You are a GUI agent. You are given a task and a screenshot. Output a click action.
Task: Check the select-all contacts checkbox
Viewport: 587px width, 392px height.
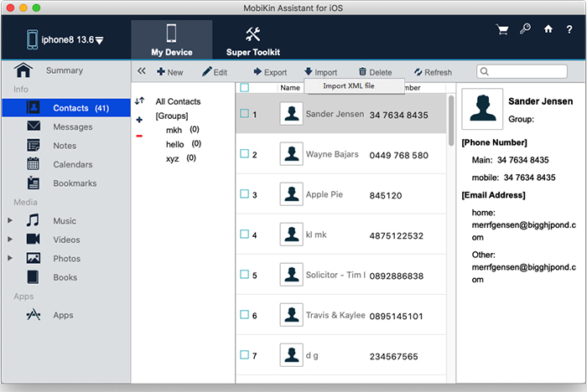click(x=244, y=87)
